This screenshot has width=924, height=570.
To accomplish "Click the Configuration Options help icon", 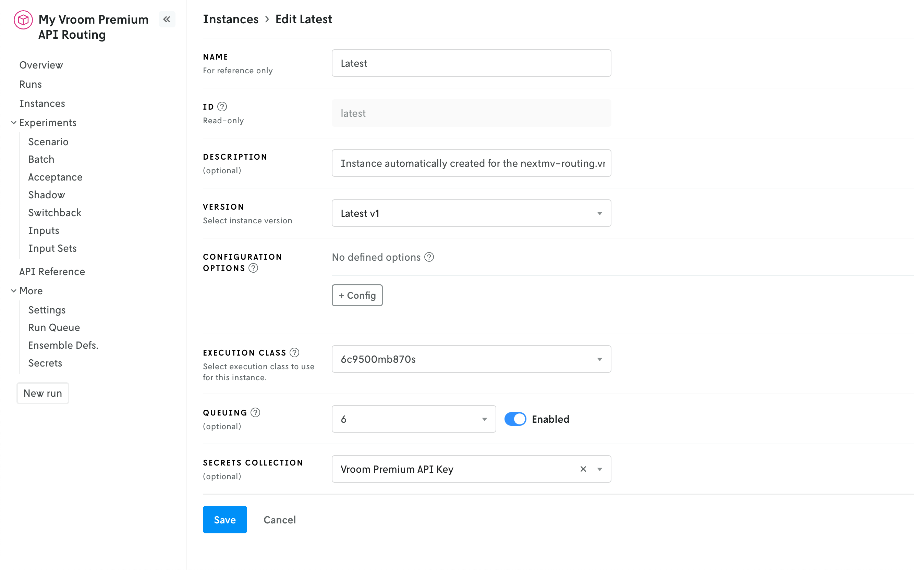I will 253,268.
